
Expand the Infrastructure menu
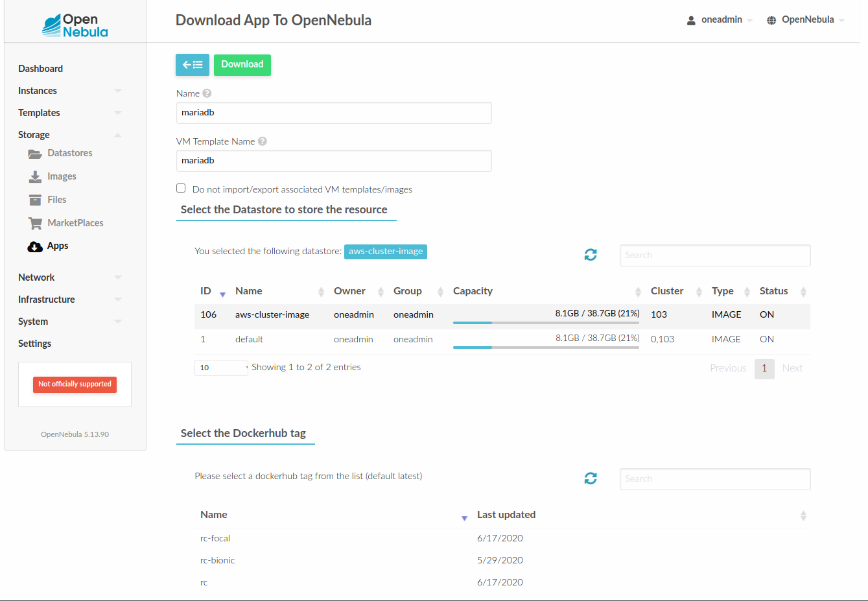click(x=118, y=300)
